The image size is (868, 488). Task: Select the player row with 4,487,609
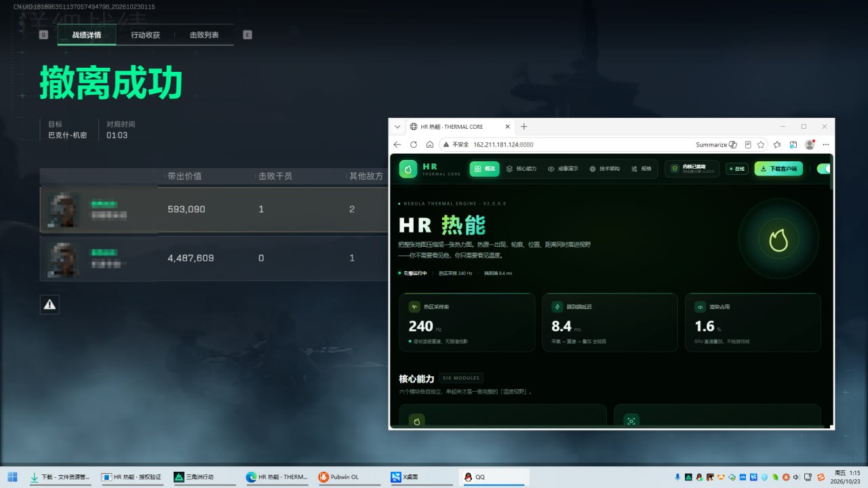214,258
